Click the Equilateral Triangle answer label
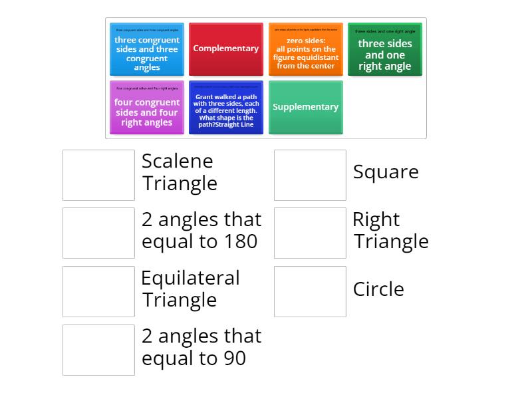Image resolution: width=532 pixels, height=399 pixels. [x=191, y=289]
